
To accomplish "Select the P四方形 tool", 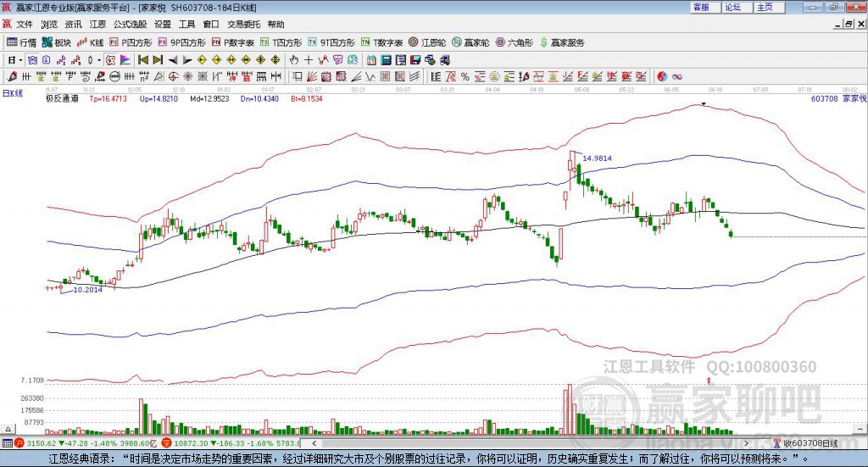I will coord(131,42).
